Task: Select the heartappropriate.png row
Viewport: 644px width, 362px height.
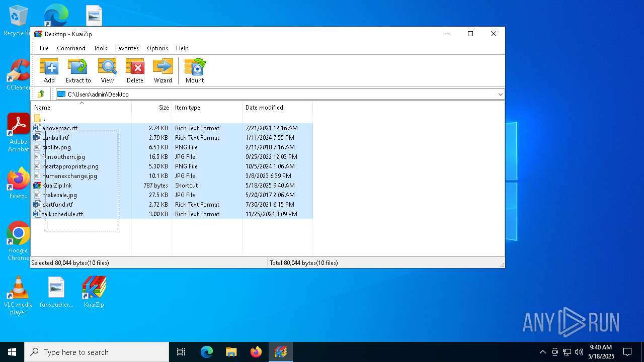Action: click(x=172, y=166)
